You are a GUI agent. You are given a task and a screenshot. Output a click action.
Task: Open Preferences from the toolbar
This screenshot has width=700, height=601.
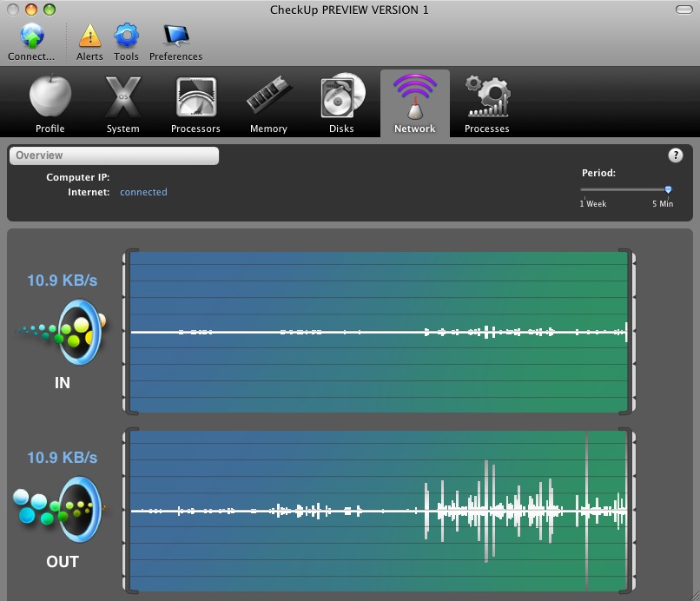click(175, 36)
